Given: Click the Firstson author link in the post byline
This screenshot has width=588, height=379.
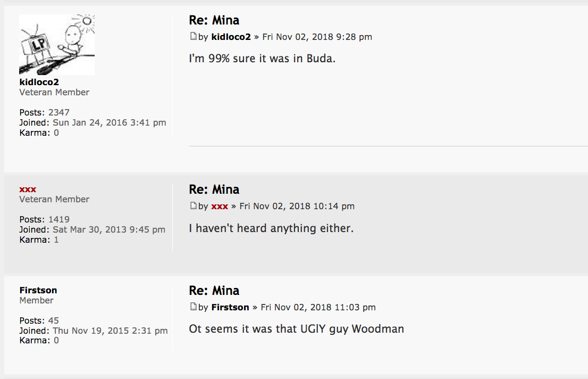Looking at the screenshot, I should [230, 307].
